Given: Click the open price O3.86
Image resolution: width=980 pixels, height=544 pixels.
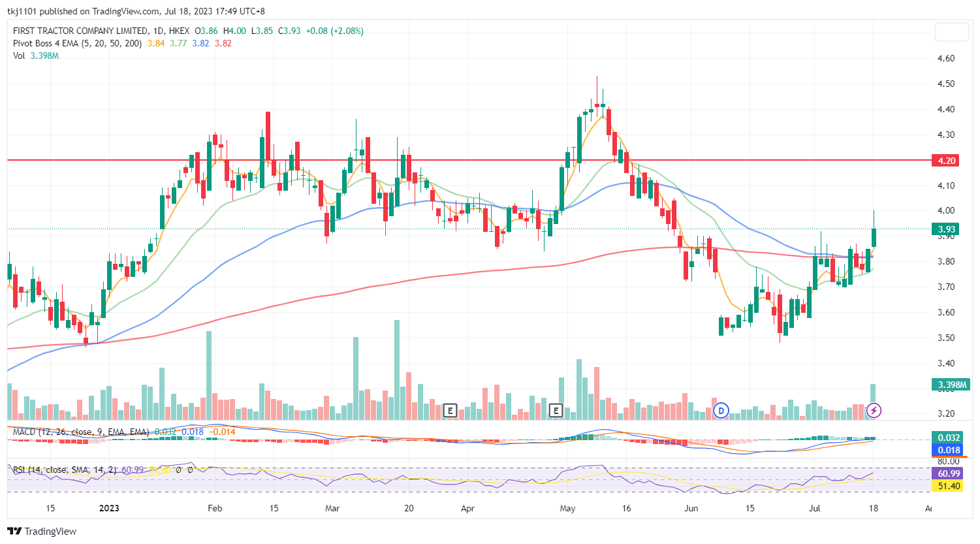Looking at the screenshot, I should pos(206,31).
